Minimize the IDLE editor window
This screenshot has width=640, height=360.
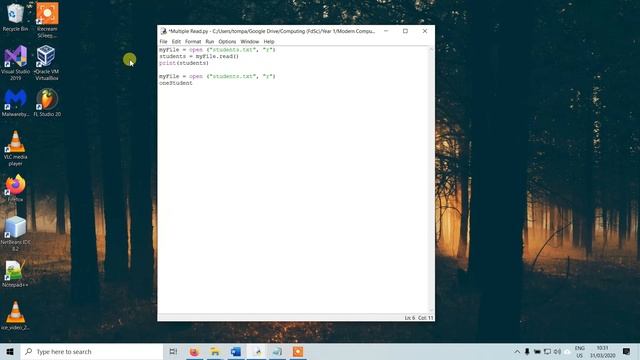[386, 31]
